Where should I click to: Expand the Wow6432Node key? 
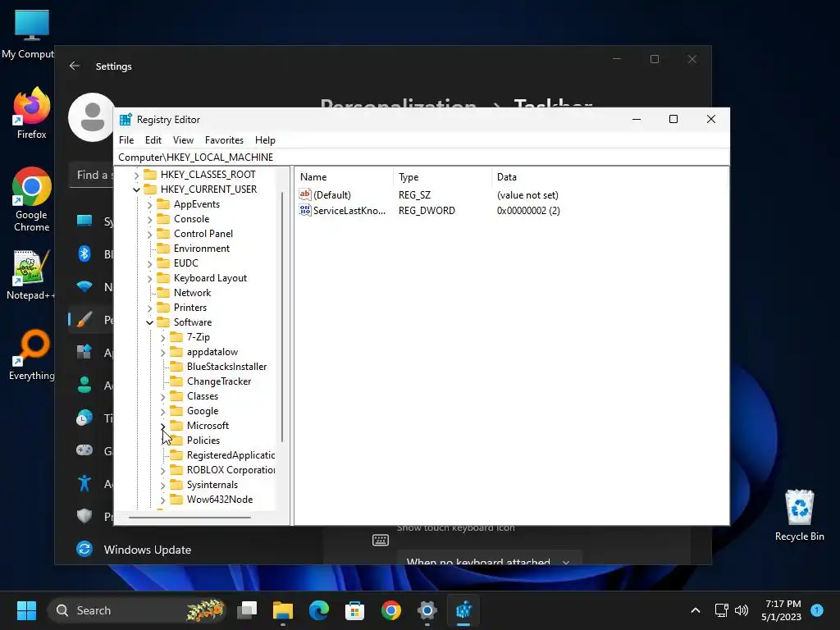[163, 500]
